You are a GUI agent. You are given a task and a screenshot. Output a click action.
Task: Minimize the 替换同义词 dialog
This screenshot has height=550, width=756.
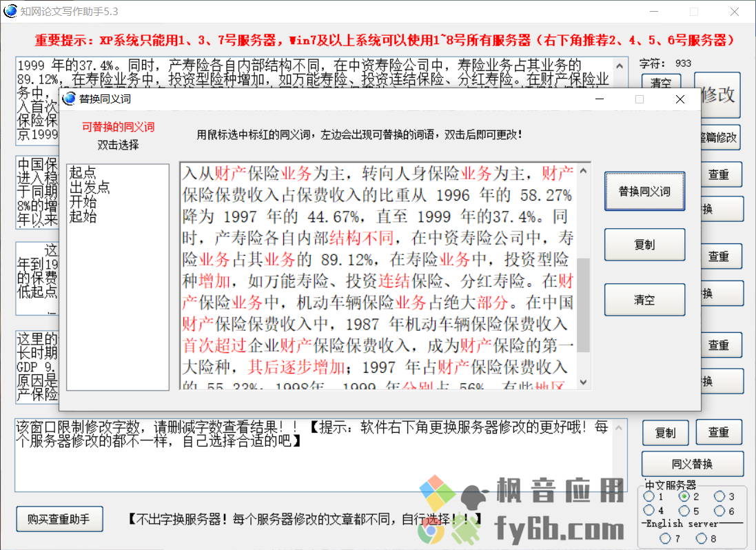coord(600,99)
